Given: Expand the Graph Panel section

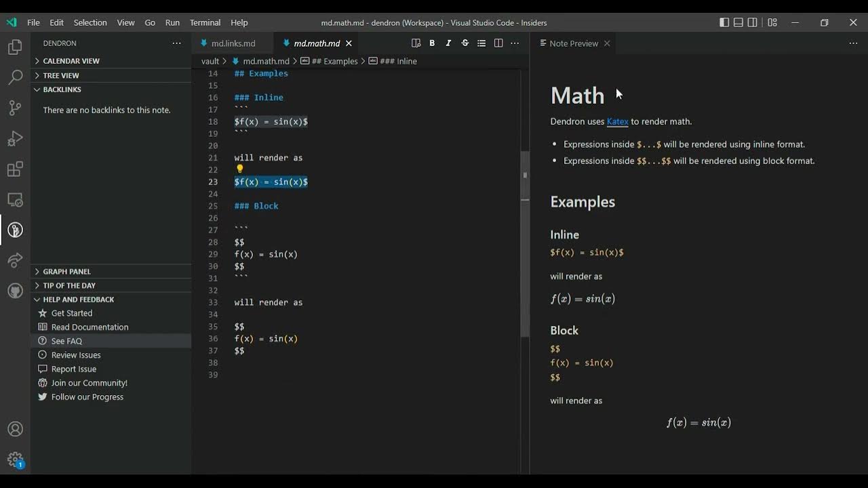Looking at the screenshot, I should (x=111, y=271).
